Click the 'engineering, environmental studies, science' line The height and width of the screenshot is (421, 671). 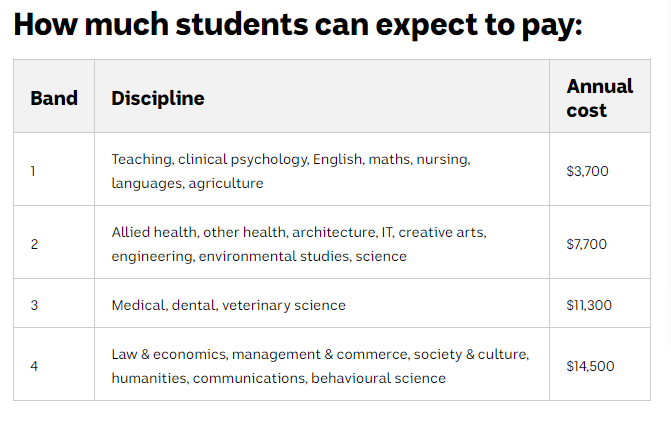coord(259,256)
